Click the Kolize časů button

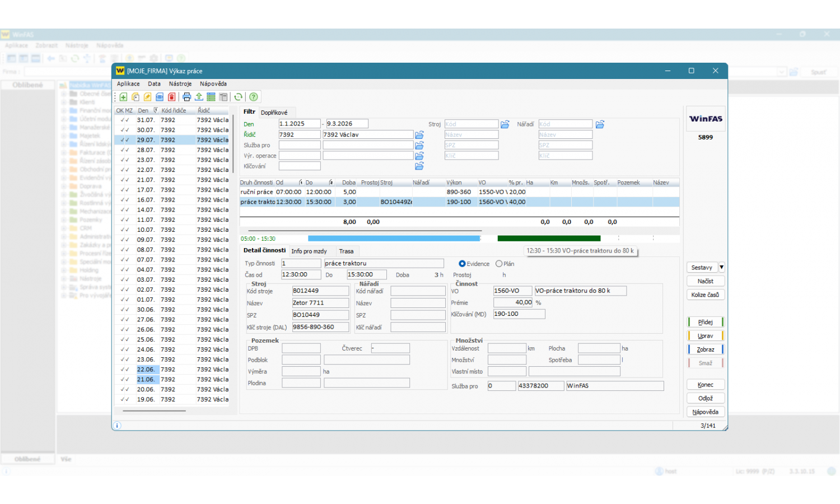[x=705, y=295]
